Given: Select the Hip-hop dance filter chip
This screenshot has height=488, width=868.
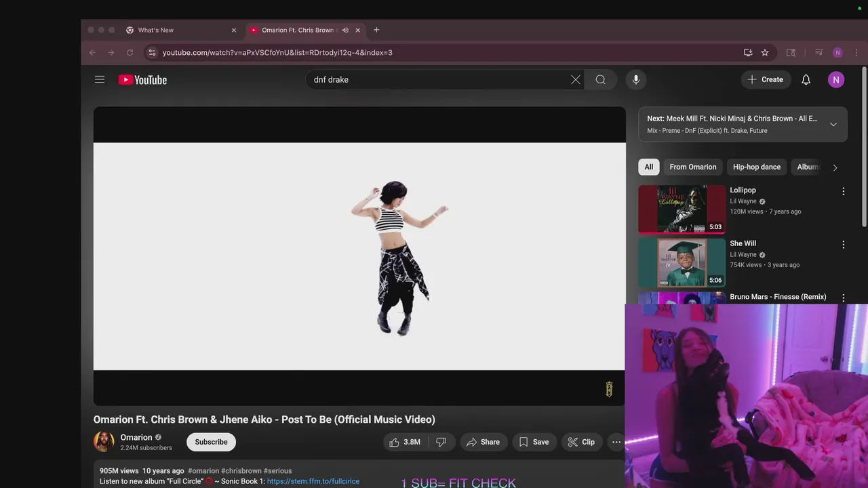Looking at the screenshot, I should click(x=756, y=167).
